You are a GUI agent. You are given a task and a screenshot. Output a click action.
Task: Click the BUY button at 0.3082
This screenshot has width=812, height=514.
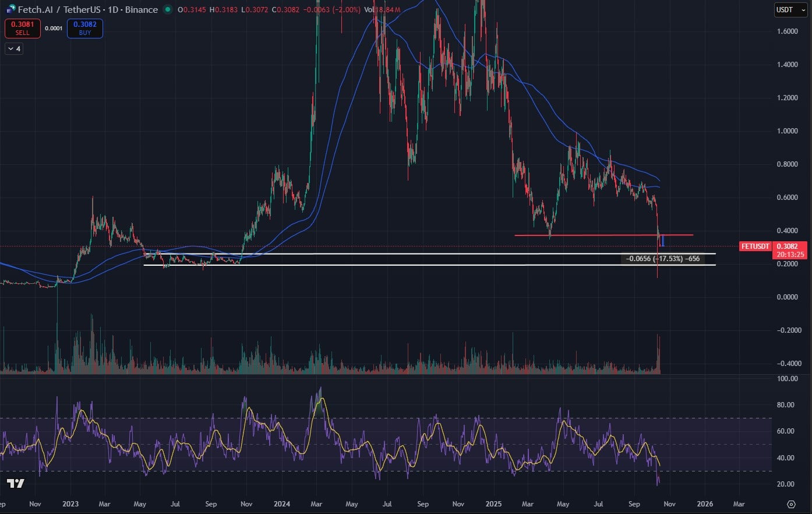click(x=85, y=29)
